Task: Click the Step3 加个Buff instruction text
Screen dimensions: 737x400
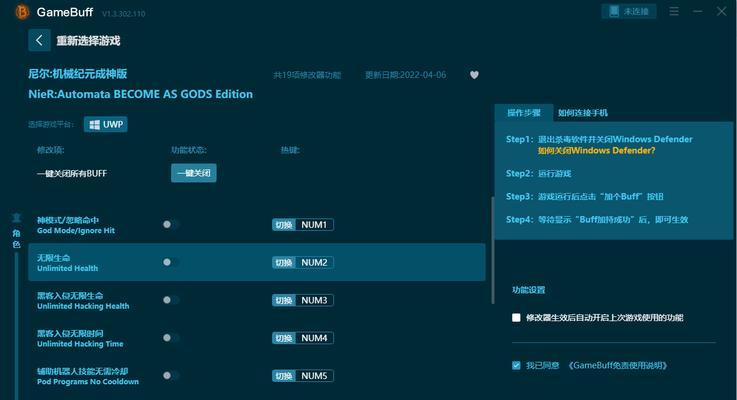Action: [585, 196]
